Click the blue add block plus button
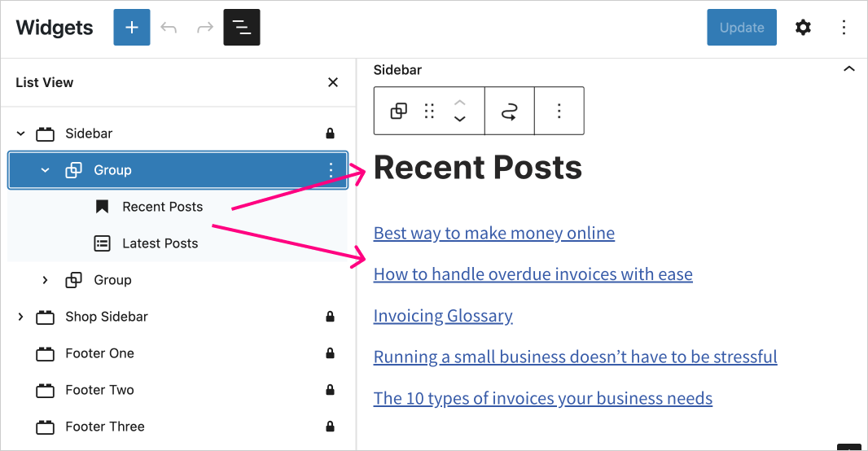This screenshot has width=868, height=451. [132, 27]
